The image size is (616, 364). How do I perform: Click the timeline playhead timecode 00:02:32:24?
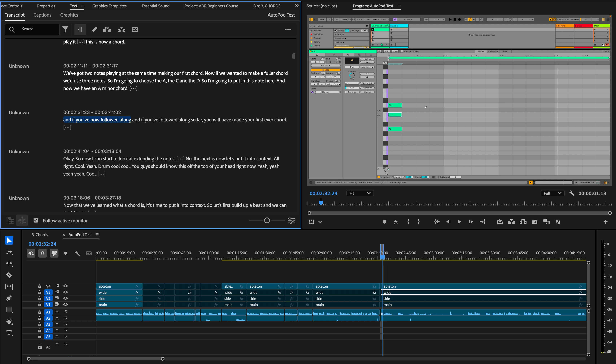[x=42, y=244]
